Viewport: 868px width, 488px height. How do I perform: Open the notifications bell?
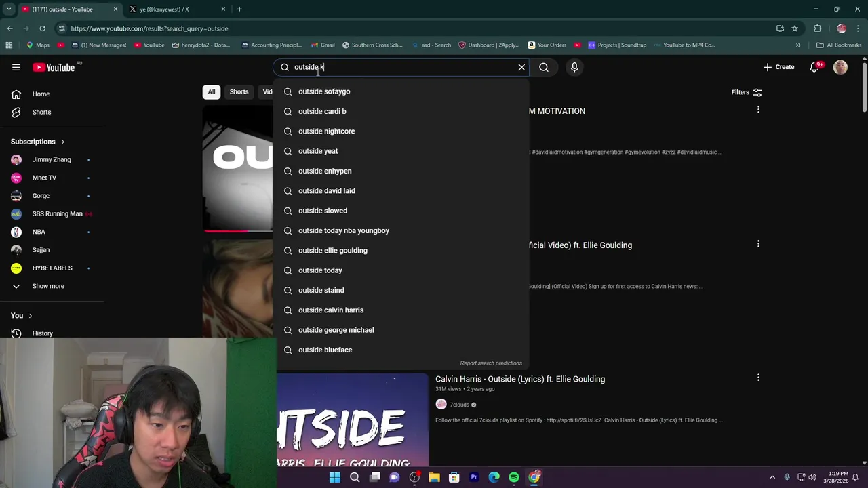(814, 67)
